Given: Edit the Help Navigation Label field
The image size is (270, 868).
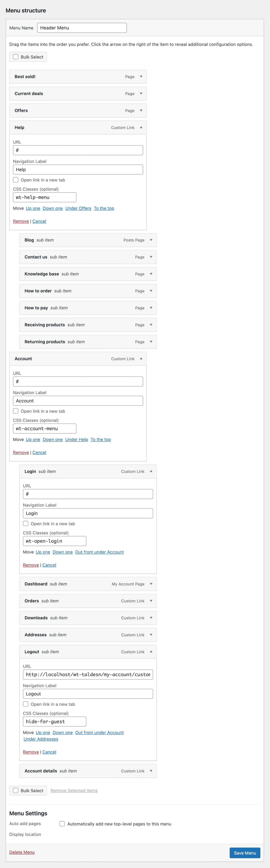Looking at the screenshot, I should click(x=78, y=170).
